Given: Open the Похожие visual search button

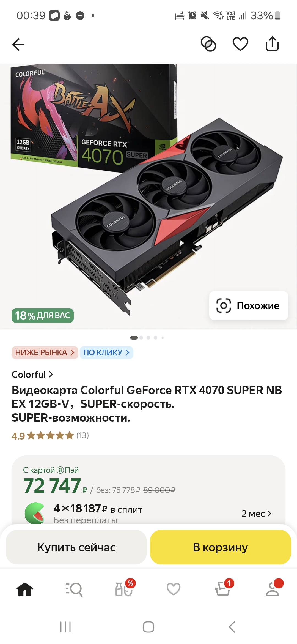Looking at the screenshot, I should [249, 305].
